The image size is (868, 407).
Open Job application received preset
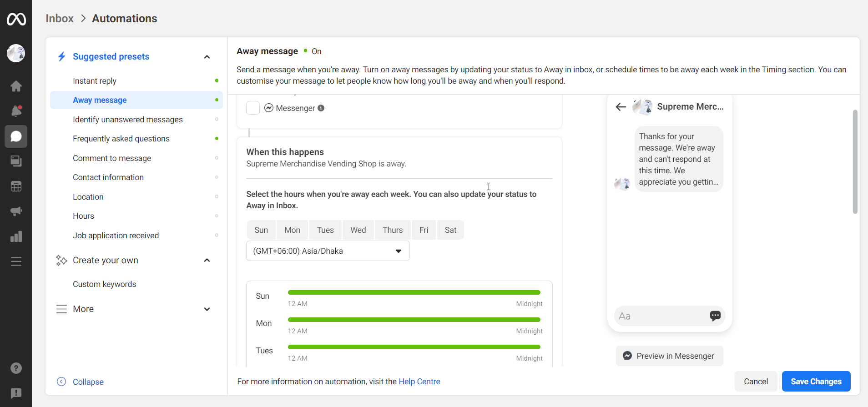[x=136, y=236]
